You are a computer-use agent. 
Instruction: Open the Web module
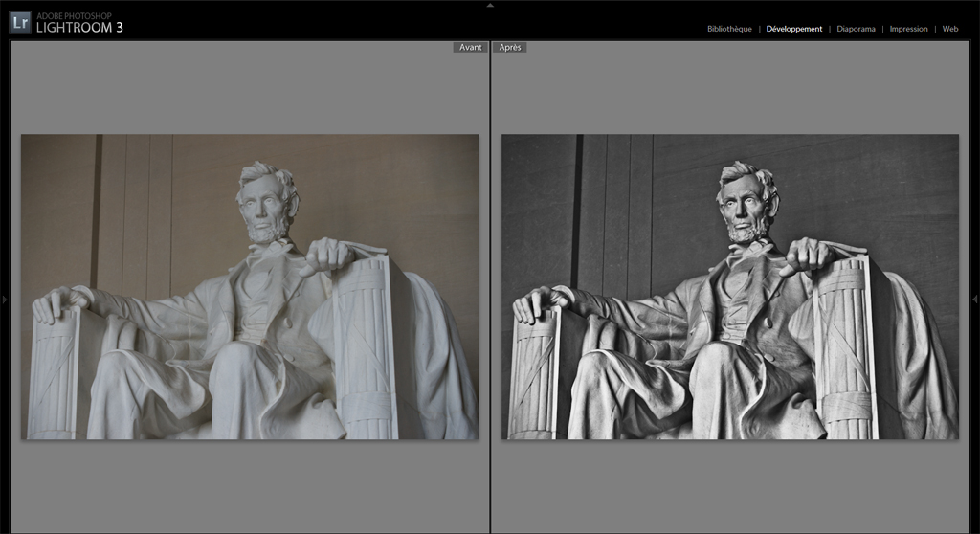click(949, 29)
